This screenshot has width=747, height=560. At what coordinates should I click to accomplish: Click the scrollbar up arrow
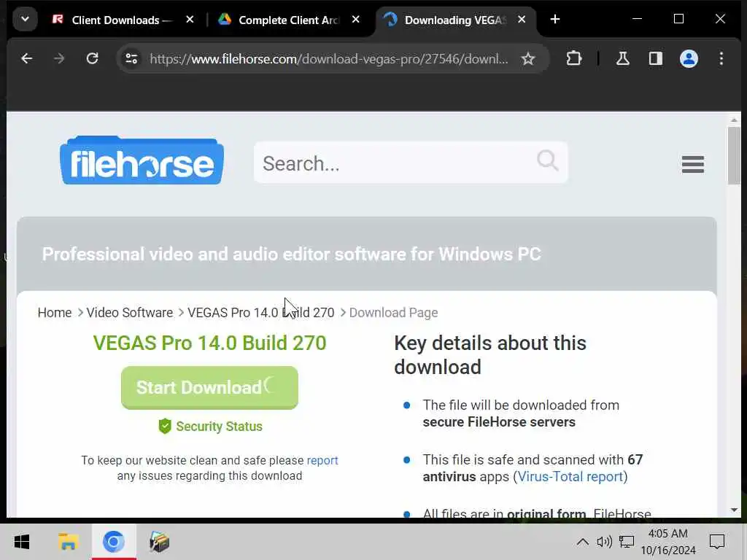click(734, 120)
